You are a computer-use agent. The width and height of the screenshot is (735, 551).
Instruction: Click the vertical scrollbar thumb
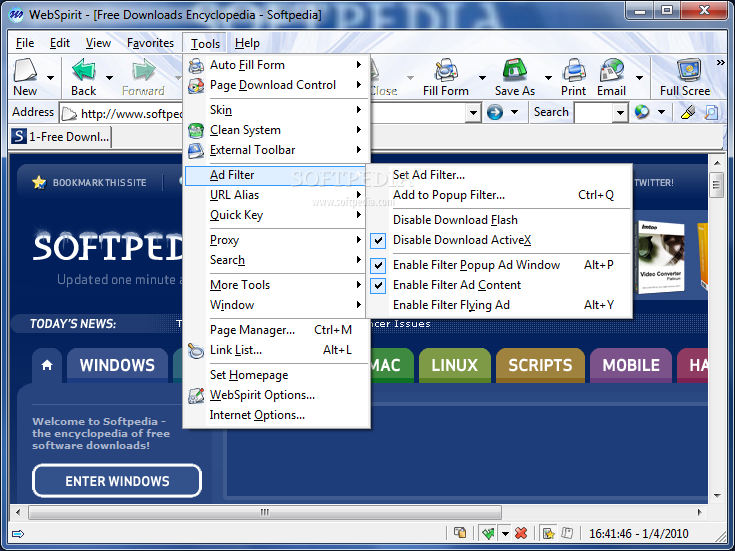click(716, 185)
